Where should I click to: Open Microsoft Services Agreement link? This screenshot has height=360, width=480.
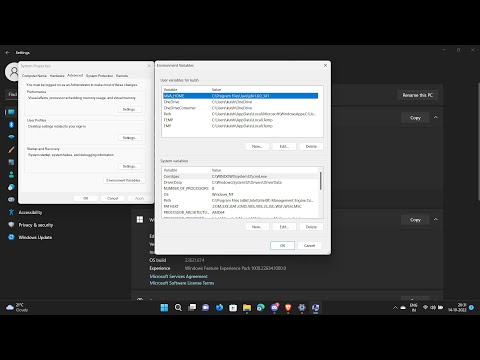tap(178, 276)
